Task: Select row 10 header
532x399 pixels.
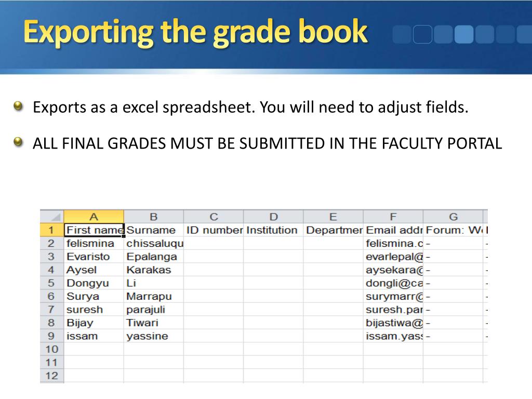Action: pos(52,349)
